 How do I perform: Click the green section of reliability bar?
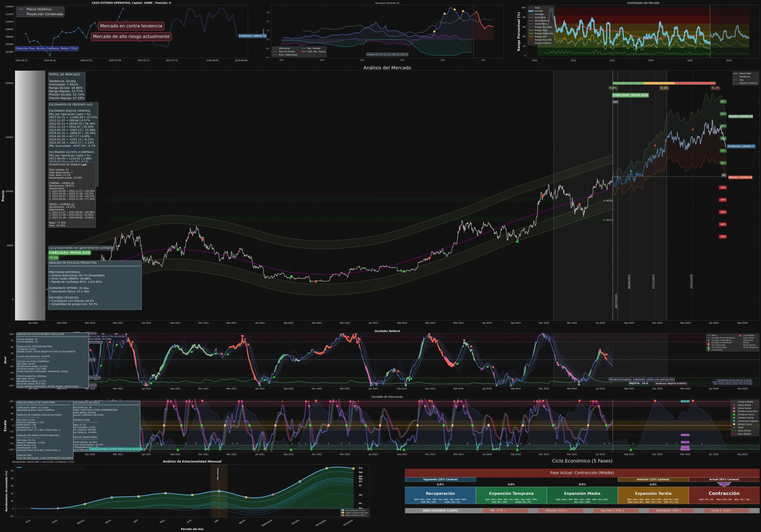click(x=628, y=83)
